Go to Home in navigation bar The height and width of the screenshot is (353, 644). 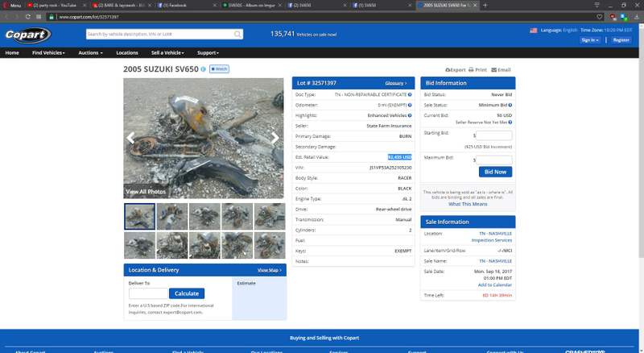tap(12, 52)
